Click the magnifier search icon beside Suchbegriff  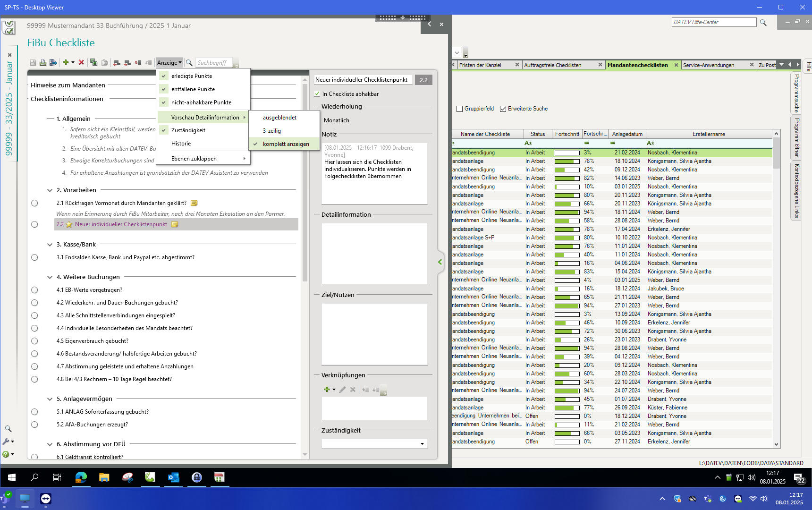189,62
